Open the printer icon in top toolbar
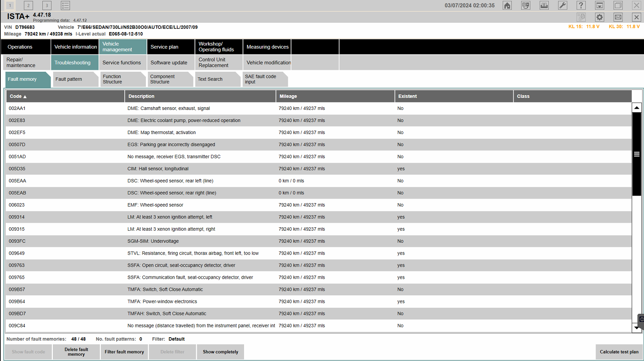The image size is (644, 361). 544,6
